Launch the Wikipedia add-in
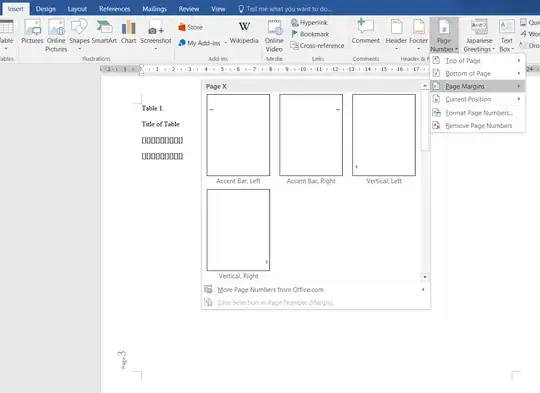540x393 pixels. (x=244, y=33)
